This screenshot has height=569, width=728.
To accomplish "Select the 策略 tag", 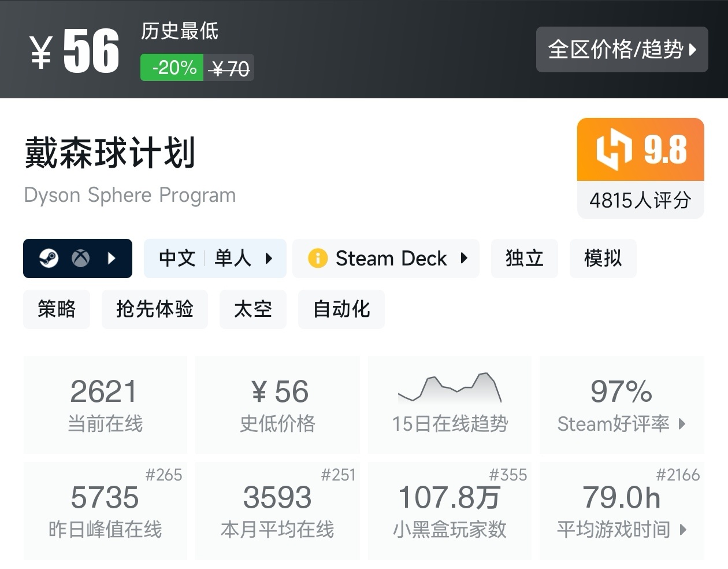I will click(x=57, y=309).
